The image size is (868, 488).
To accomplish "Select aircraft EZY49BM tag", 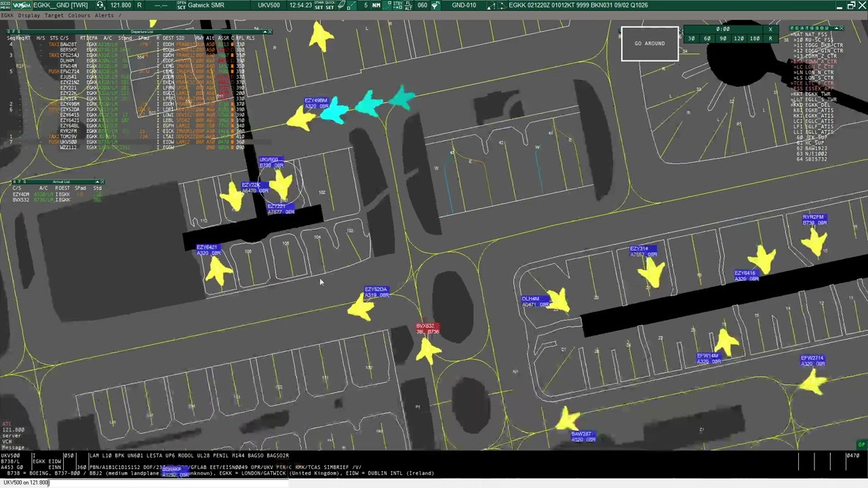I will [316, 104].
